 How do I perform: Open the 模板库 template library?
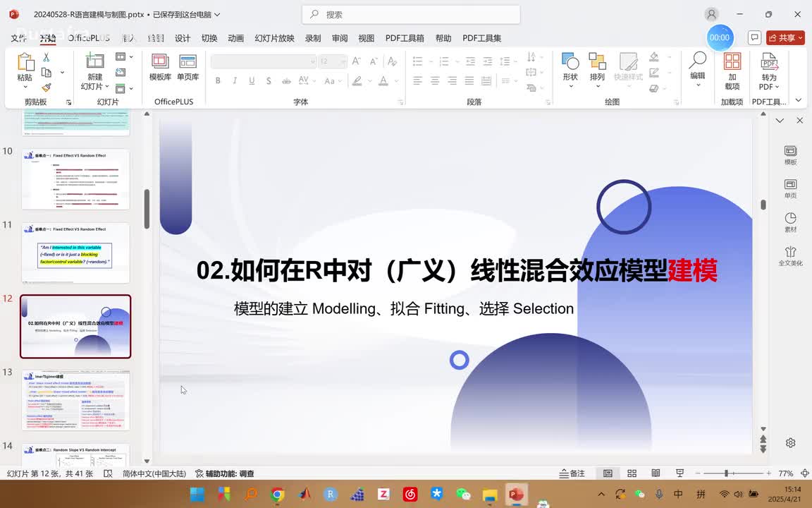tap(160, 68)
